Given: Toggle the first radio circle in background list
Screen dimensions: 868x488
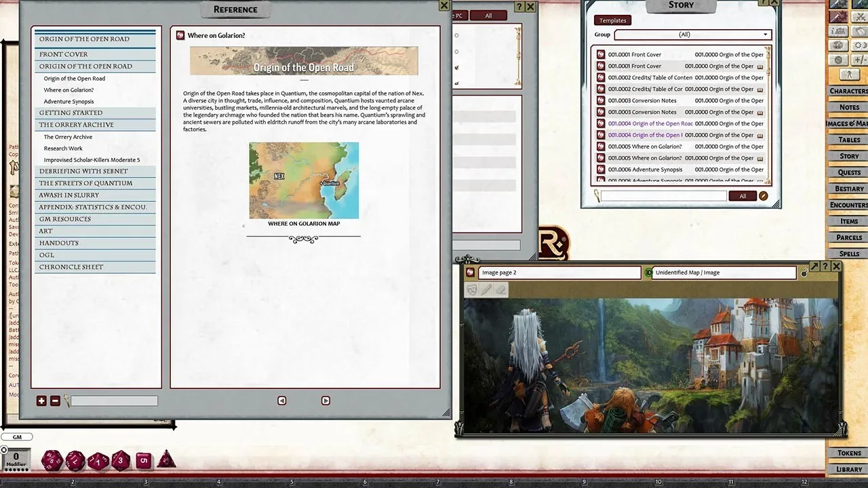Looking at the screenshot, I should (456, 35).
